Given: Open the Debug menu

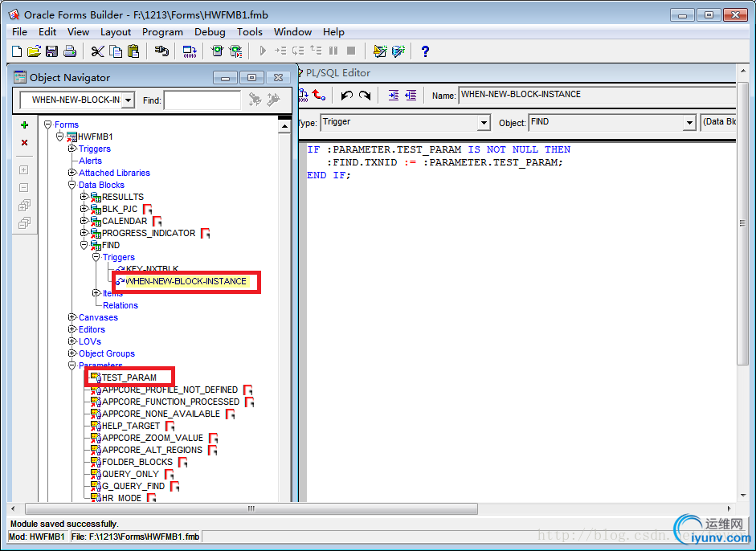Looking at the screenshot, I should (210, 32).
